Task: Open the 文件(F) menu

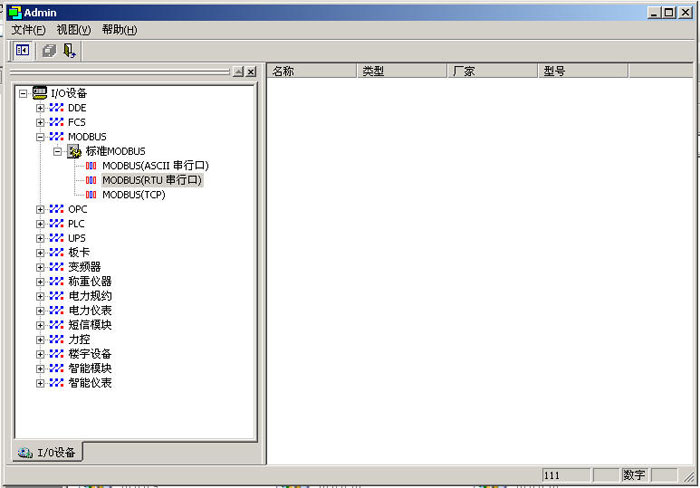Action: click(28, 30)
